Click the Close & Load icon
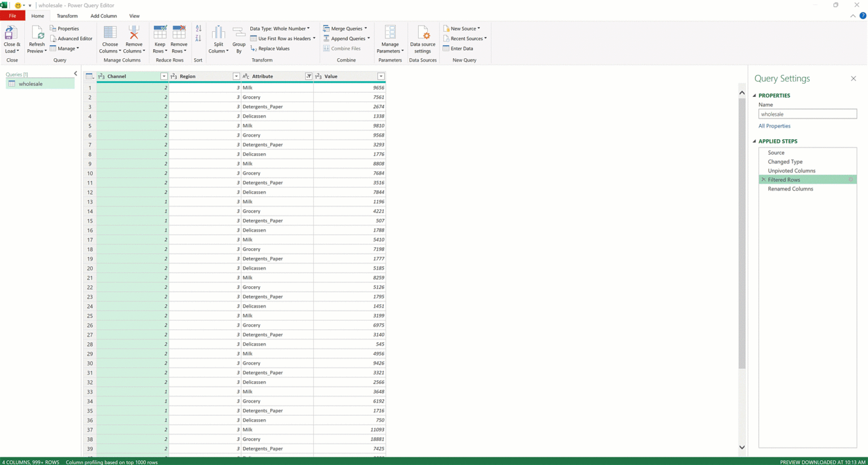 (11, 34)
